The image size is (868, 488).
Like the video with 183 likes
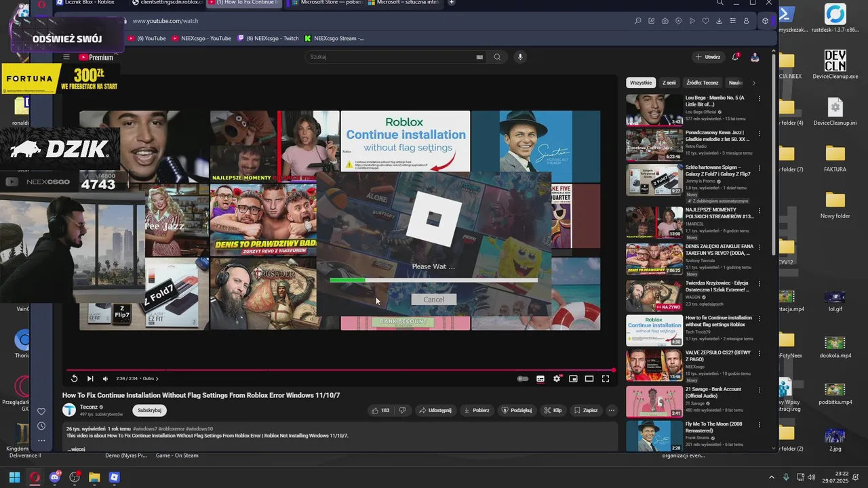point(380,410)
